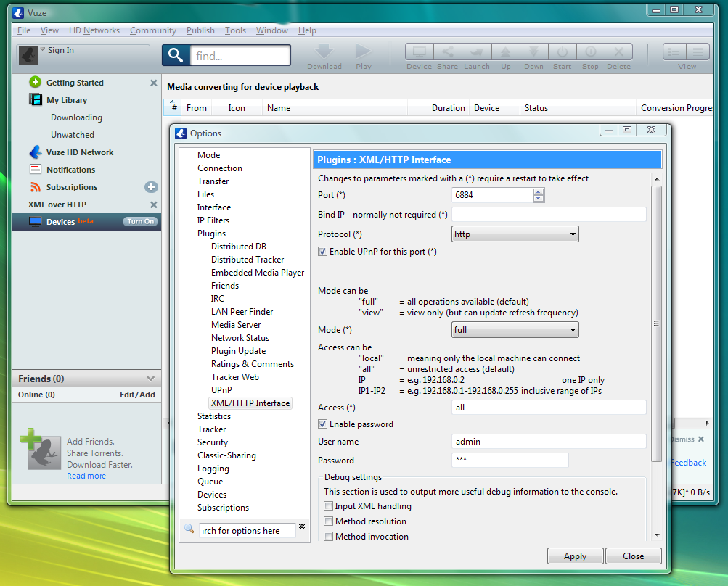Click the user avatar icon beside Sign In
The image size is (728, 586).
28,54
